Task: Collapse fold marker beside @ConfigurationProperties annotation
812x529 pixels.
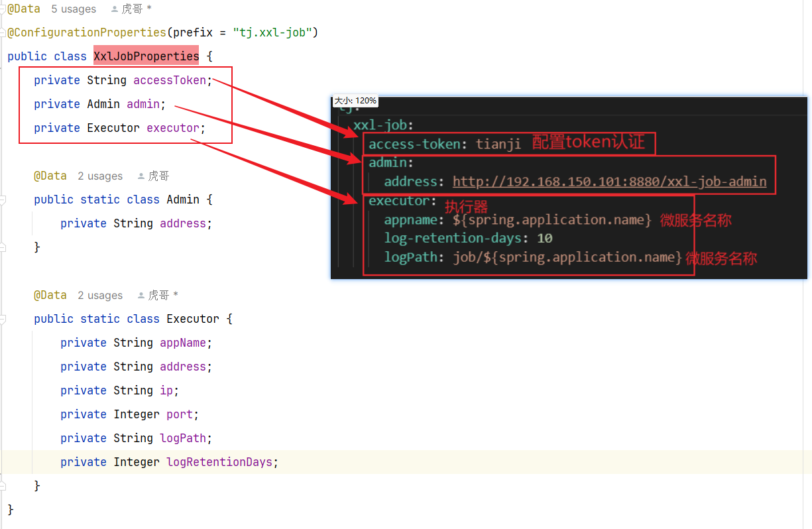Action: 3,32
